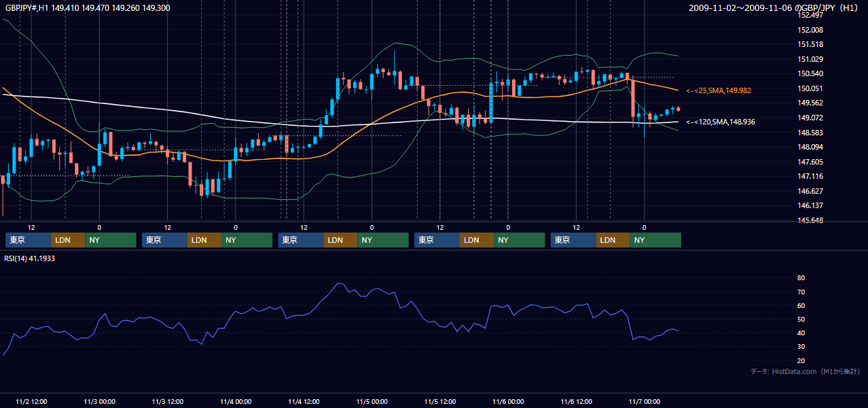868x408 pixels.
Task: Click the 11/3 12:00 date label
Action: coord(168,401)
